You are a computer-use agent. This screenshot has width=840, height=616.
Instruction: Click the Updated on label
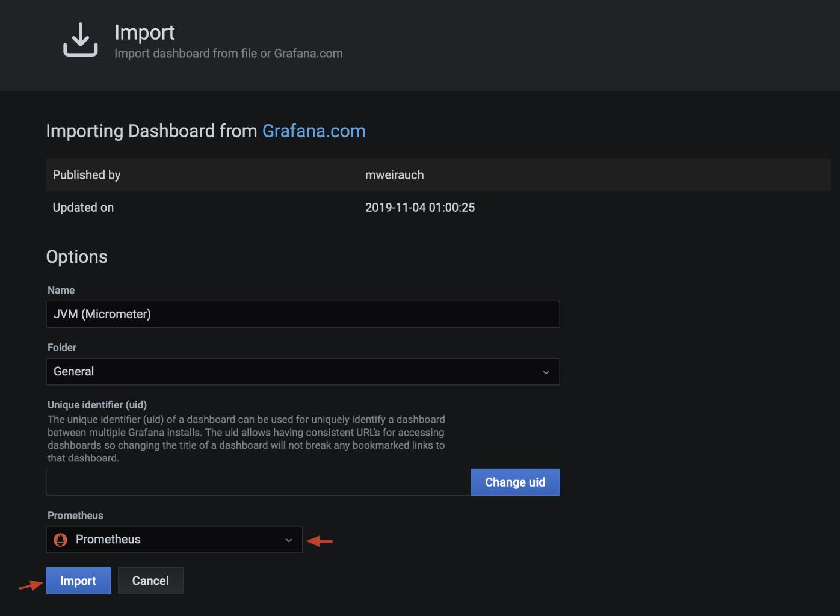(83, 208)
